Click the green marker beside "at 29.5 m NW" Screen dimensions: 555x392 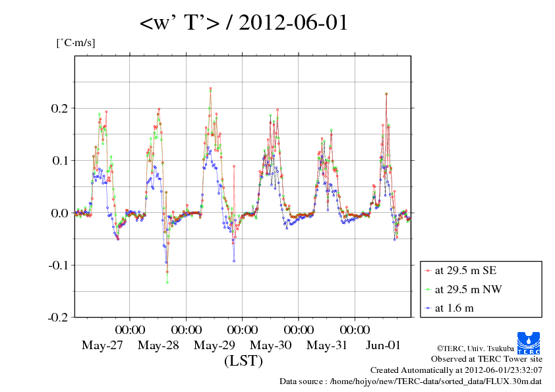[428, 290]
